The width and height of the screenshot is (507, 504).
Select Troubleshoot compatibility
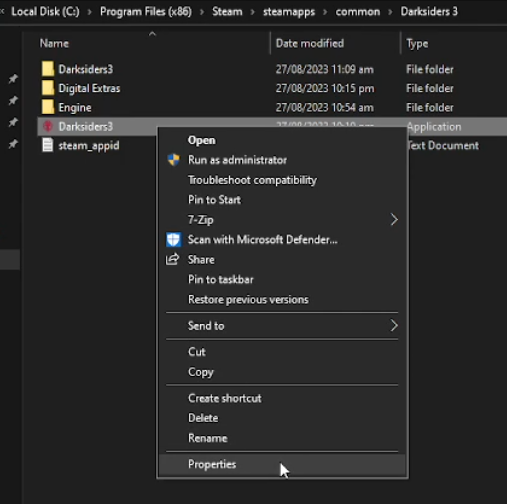252,180
